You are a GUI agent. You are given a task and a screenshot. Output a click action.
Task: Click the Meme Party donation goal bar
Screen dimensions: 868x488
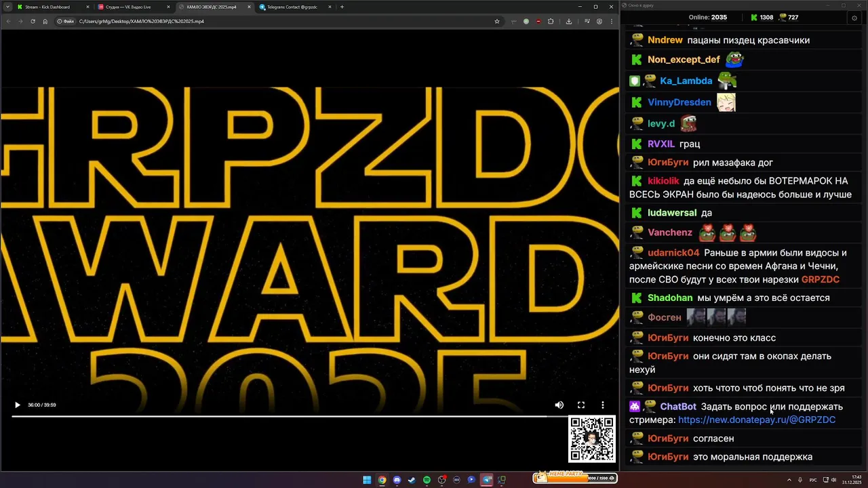coord(575,478)
